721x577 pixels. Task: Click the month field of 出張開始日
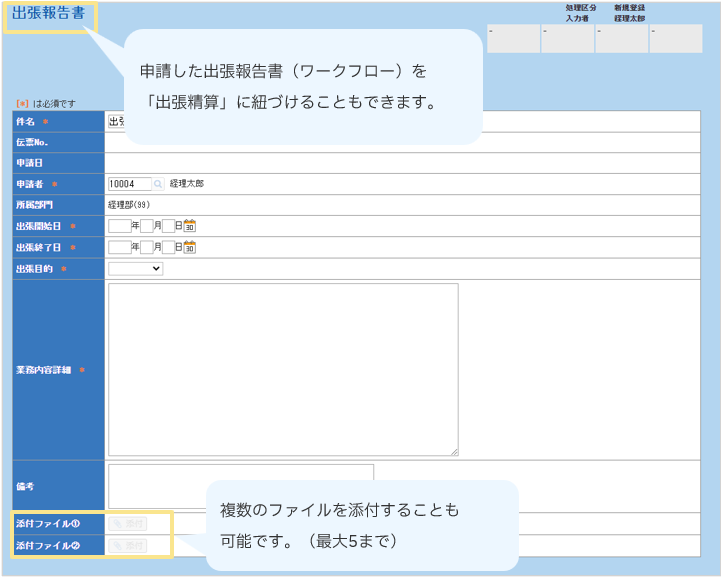pyautogui.click(x=146, y=226)
